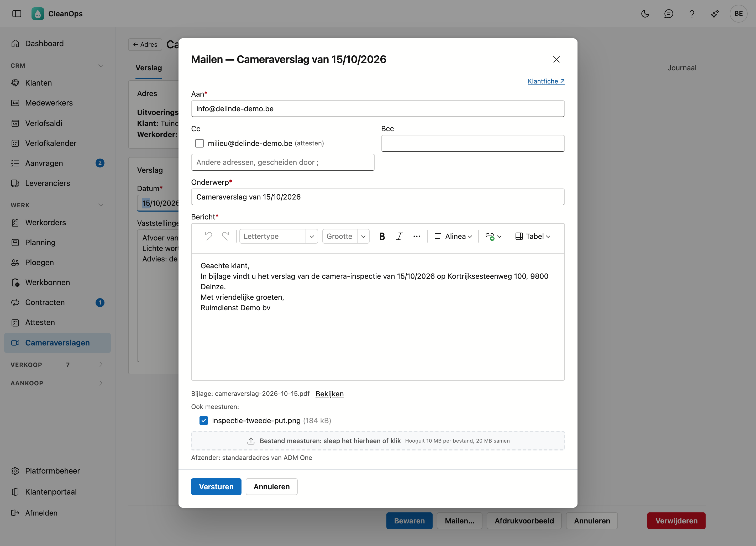
Task: Select the Verslag tab
Action: (x=149, y=68)
